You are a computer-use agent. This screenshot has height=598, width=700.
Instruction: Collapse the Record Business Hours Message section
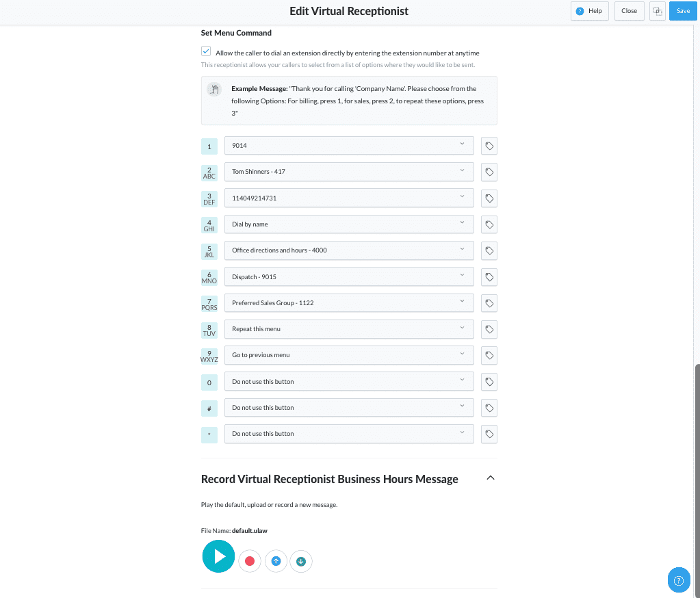click(x=490, y=478)
